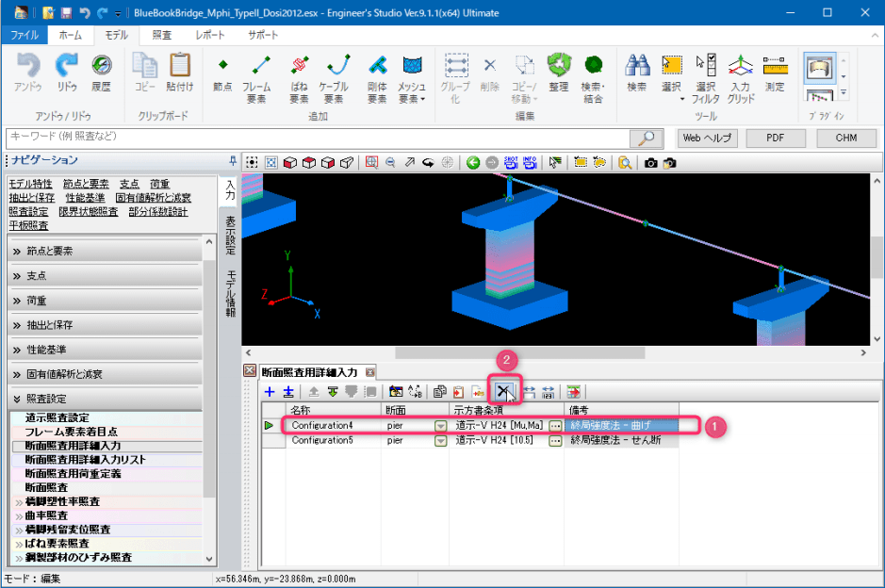
Task: Switch to the 照査 ribbon tab
Action: [x=161, y=34]
